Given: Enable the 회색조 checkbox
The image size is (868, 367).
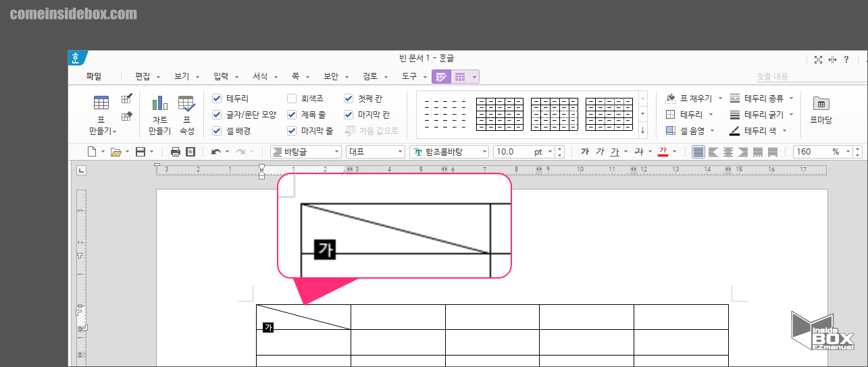Looking at the screenshot, I should tap(292, 98).
